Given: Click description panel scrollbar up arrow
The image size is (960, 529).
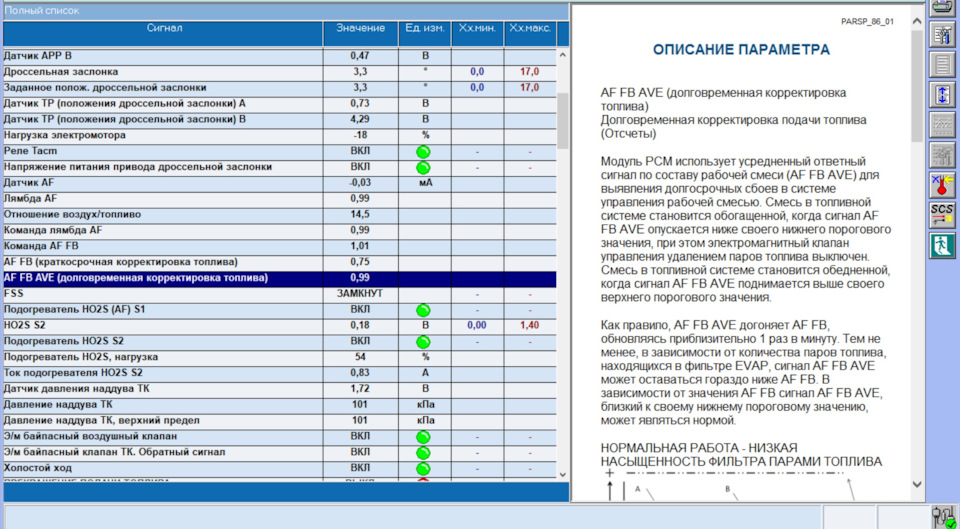Looking at the screenshot, I should (917, 21).
